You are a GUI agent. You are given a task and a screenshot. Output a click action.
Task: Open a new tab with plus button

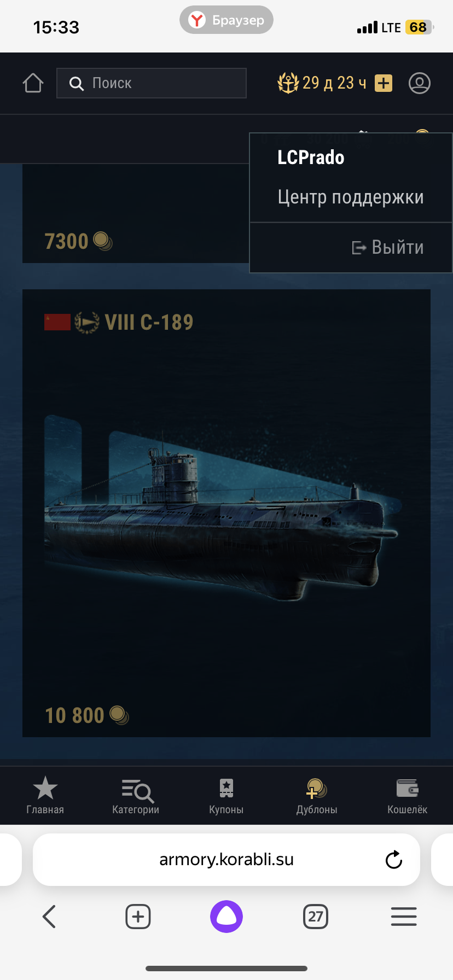point(138,917)
